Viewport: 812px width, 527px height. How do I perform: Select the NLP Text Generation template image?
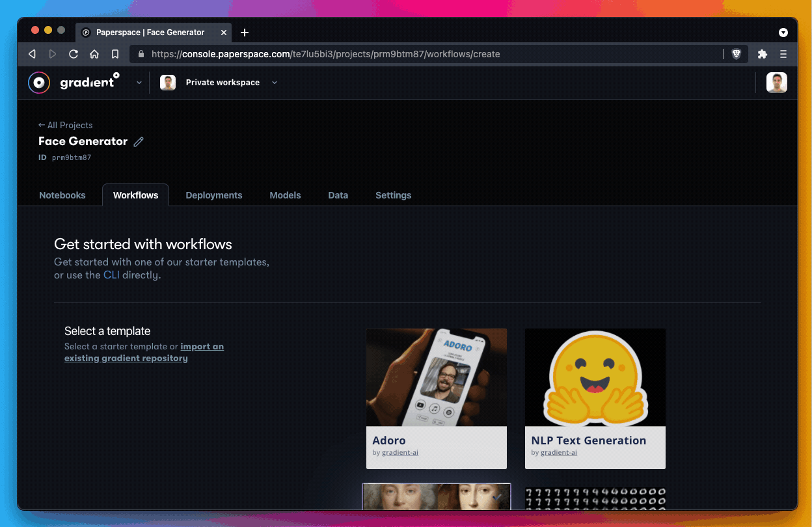595,377
